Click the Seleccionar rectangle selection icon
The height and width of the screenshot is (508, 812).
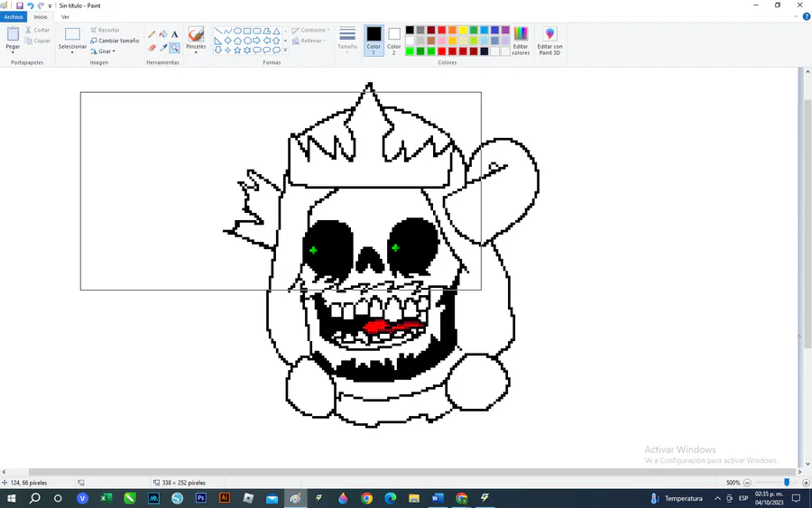(x=72, y=34)
